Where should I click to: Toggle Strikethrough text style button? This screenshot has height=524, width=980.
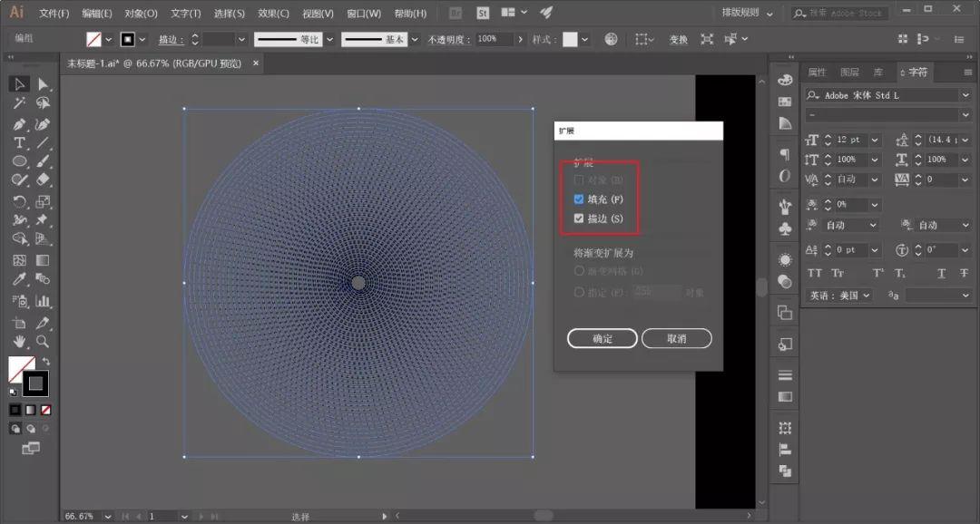(964, 273)
